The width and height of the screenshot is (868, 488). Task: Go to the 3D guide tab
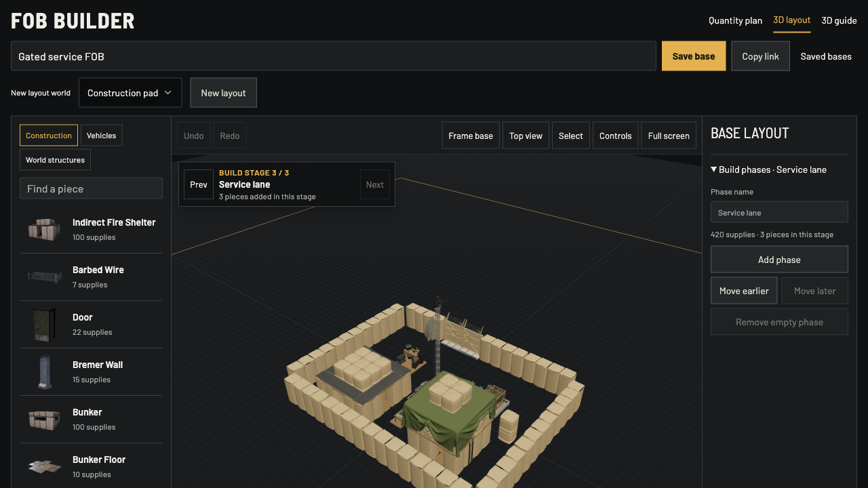point(840,20)
